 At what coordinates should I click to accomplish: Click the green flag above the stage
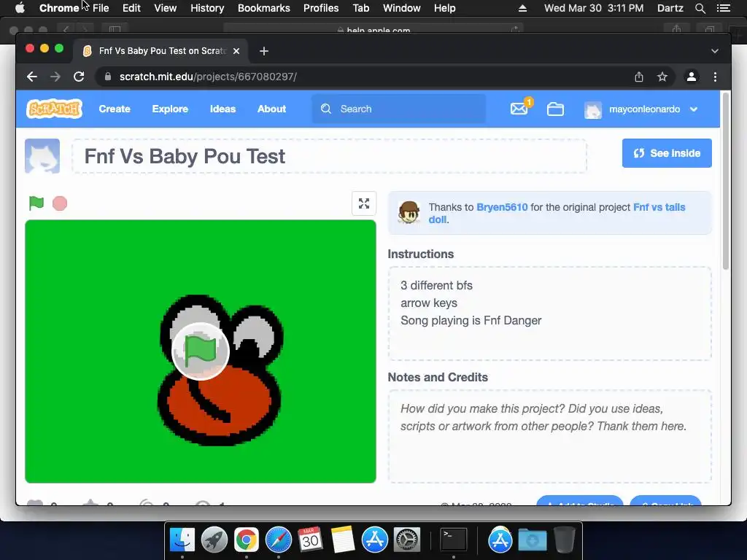tap(36, 203)
